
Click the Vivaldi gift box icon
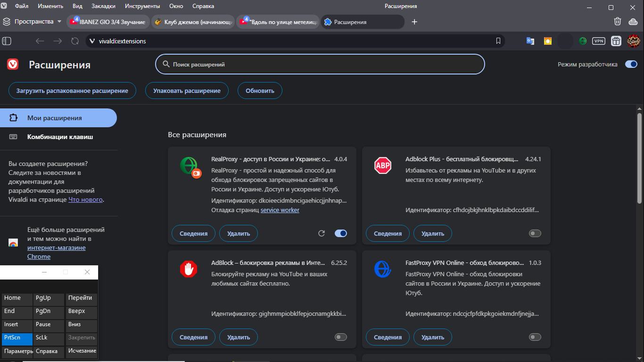[616, 41]
